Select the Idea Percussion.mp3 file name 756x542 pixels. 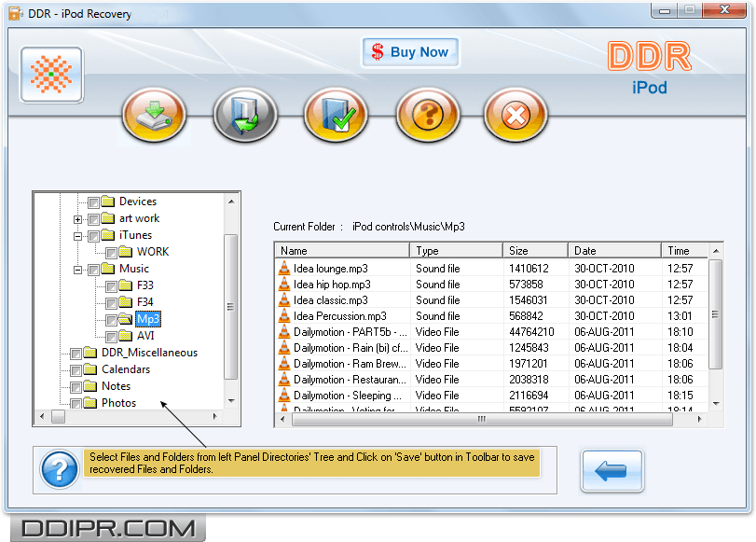click(340, 316)
